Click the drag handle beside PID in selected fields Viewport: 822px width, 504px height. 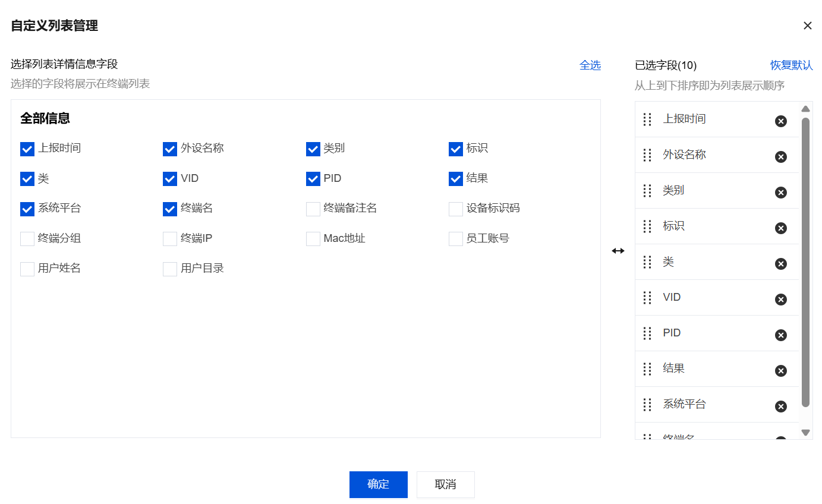[x=648, y=333]
